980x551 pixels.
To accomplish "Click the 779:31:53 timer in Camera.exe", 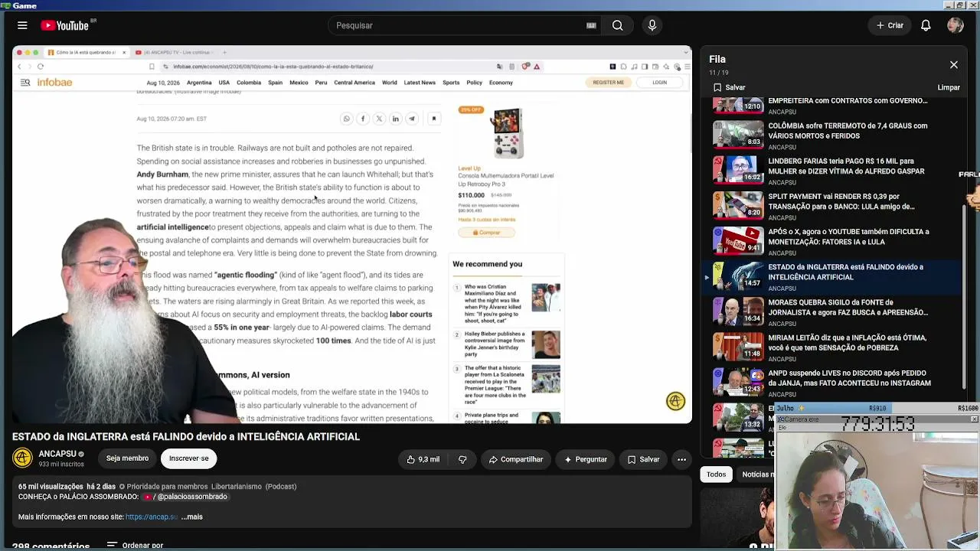I will coord(877,423).
